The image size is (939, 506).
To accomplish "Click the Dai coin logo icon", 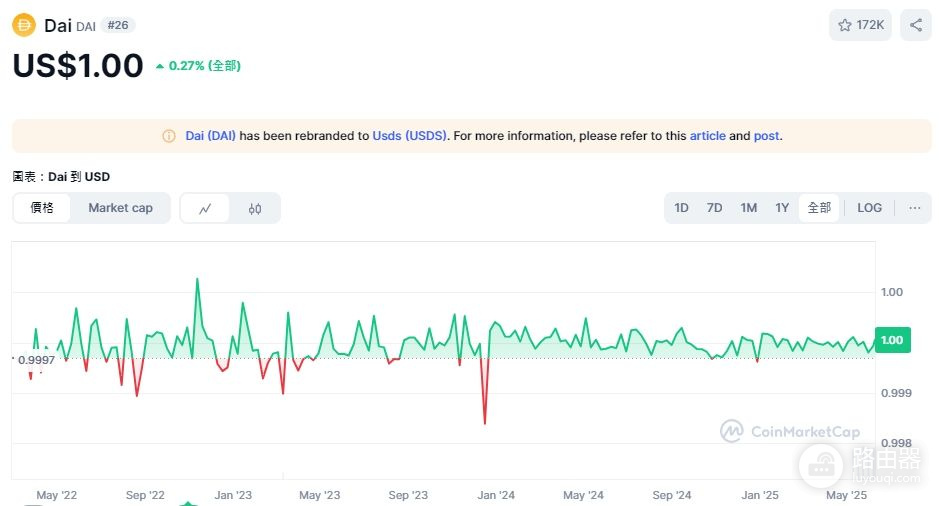I will [24, 25].
